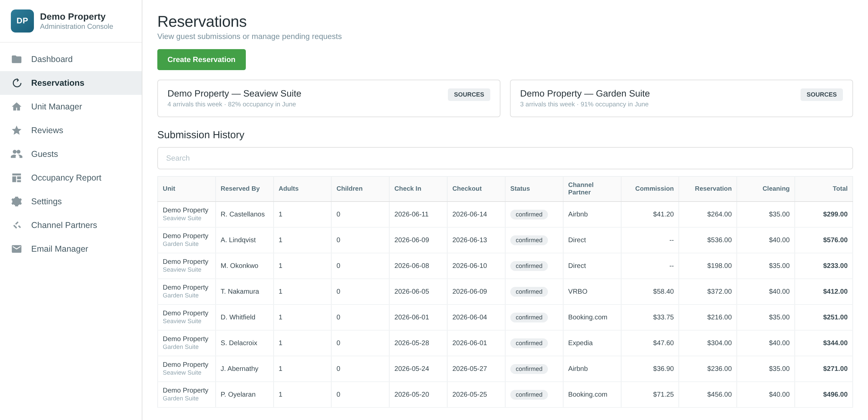Click the Settings gear icon
Image resolution: width=868 pixels, height=420 pixels.
17,202
